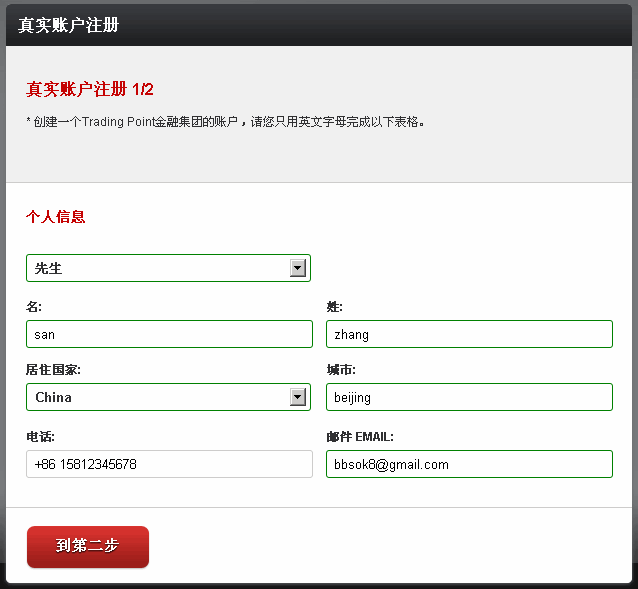Click the Trading Point instruction text
The width and height of the screenshot is (638, 589).
(226, 122)
